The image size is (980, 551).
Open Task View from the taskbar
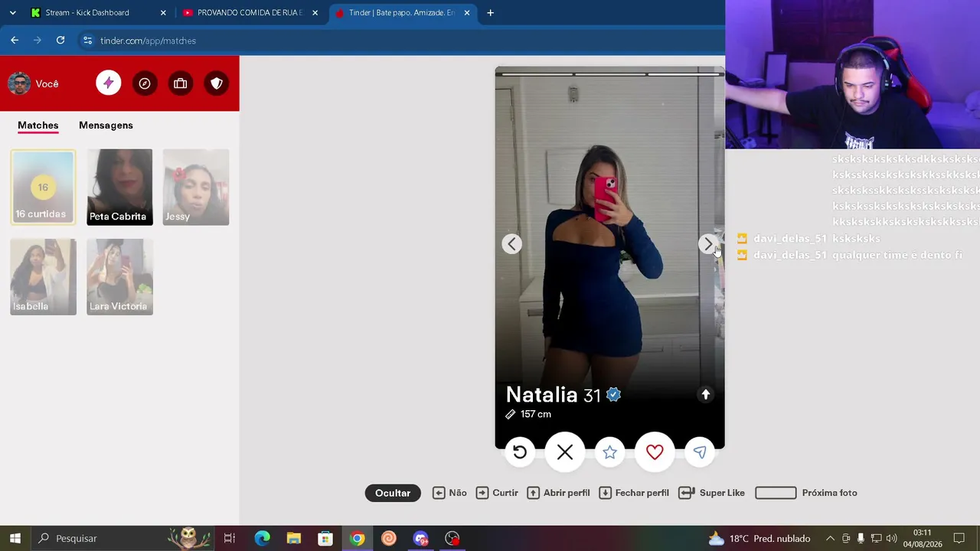click(229, 538)
